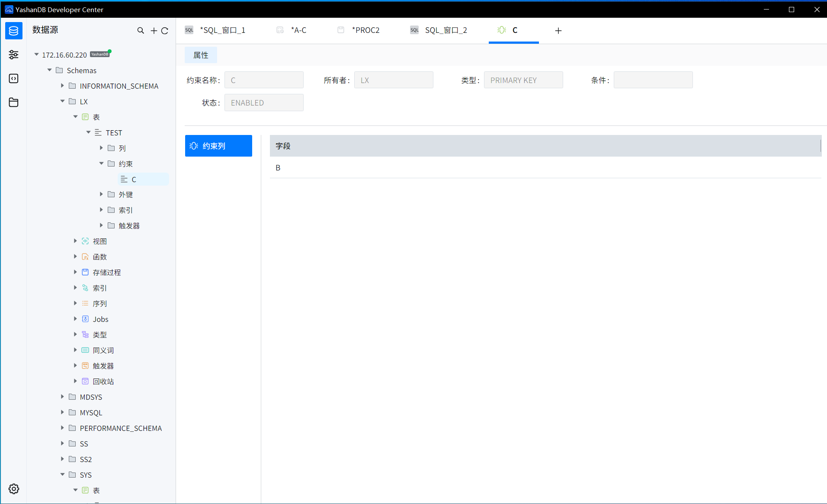Switch to the *PROC2 tab
827x504 pixels.
click(365, 30)
